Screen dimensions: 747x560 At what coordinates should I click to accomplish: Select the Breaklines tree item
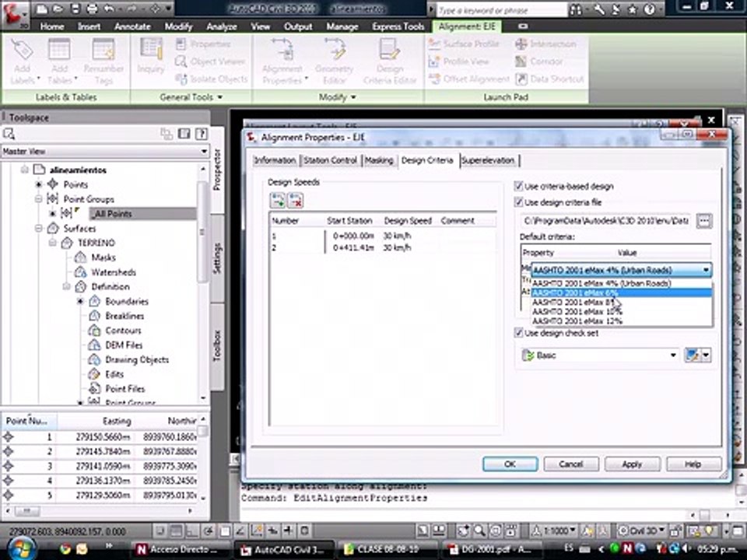(x=124, y=316)
